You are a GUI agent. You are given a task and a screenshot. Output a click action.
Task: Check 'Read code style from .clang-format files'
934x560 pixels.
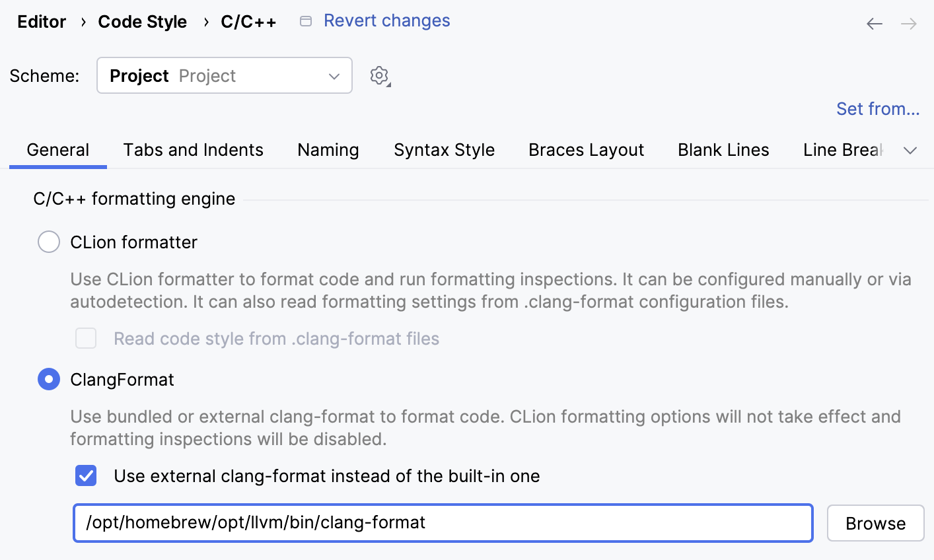click(x=86, y=338)
